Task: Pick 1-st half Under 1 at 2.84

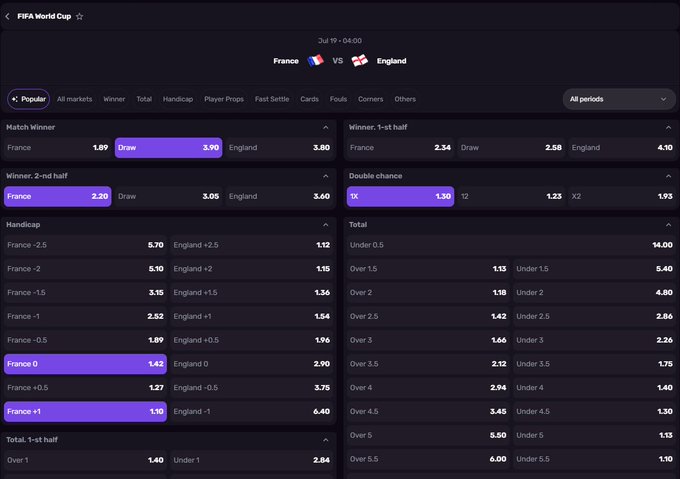Action: coord(252,460)
